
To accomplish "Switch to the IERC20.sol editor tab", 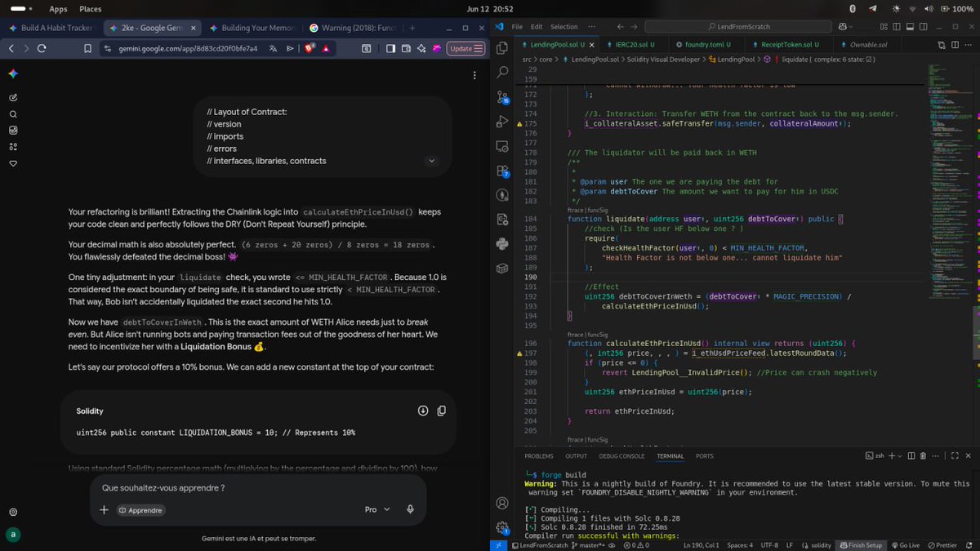I will pos(635,44).
